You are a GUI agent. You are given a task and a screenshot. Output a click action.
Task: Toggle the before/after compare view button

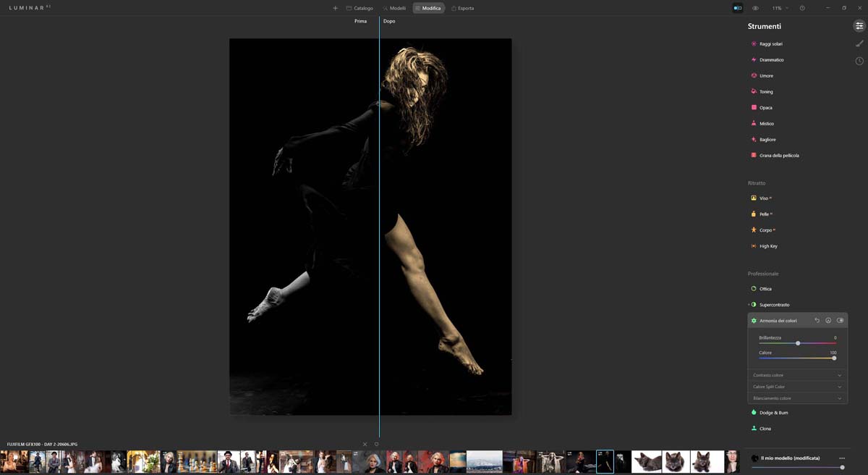coord(738,8)
